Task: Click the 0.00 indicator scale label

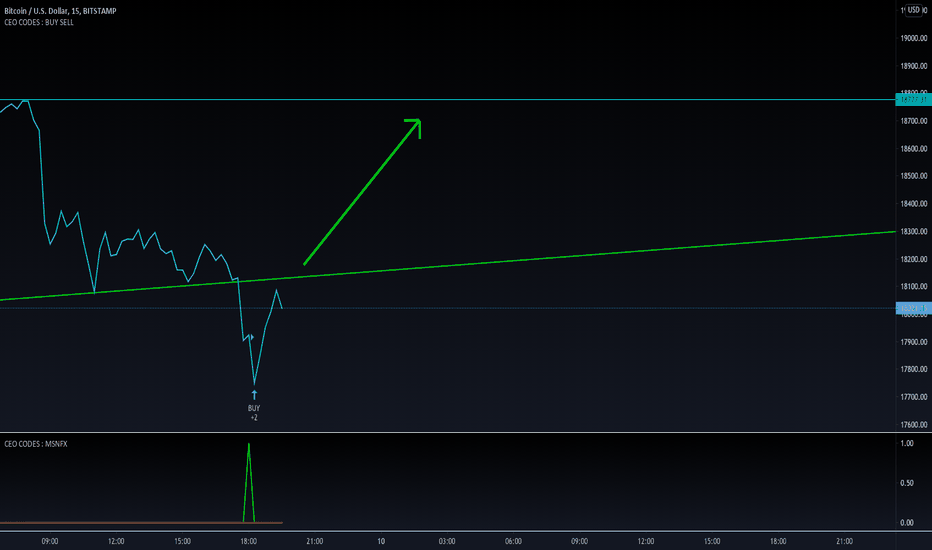Action: pyautogui.click(x=907, y=523)
